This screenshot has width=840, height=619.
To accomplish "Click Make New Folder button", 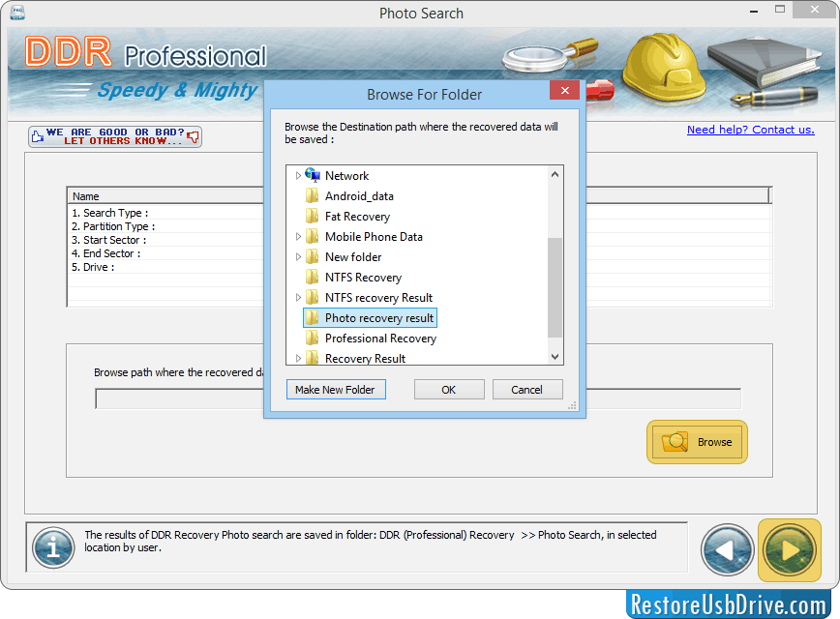I will click(x=336, y=389).
